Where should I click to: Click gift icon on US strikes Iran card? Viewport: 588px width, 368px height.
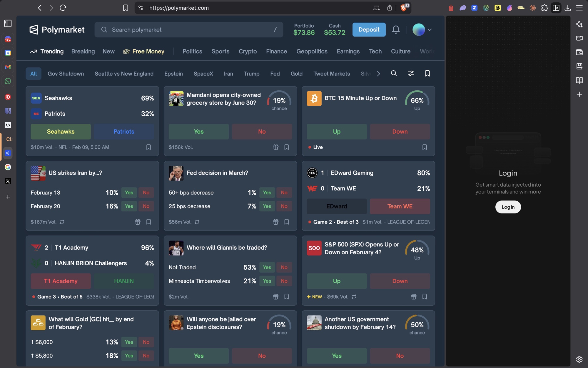[x=138, y=222]
